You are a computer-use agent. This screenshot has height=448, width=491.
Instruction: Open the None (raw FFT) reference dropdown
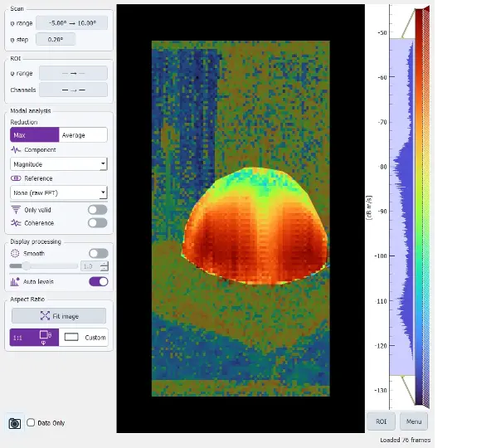(59, 192)
